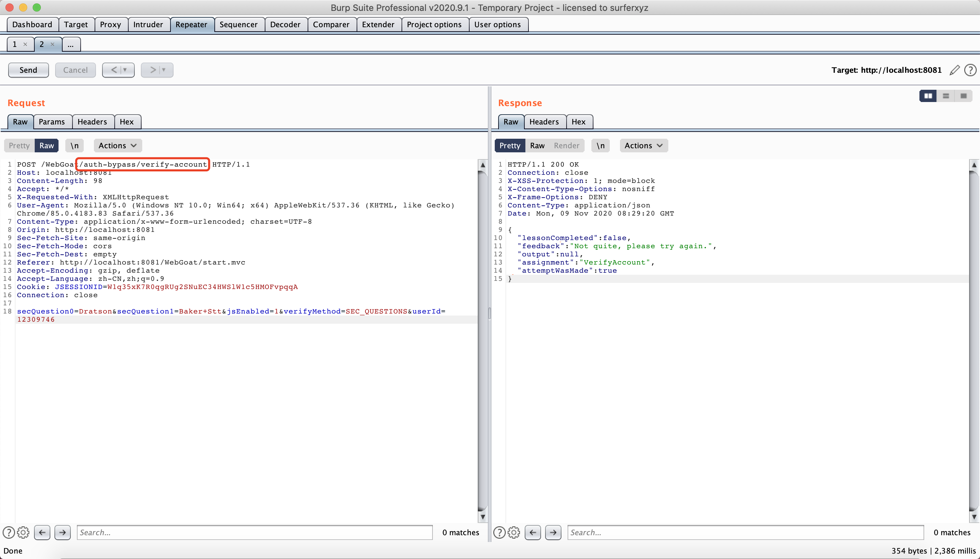The height and width of the screenshot is (559, 980).
Task: Expand the request Actions dropdown
Action: (117, 146)
